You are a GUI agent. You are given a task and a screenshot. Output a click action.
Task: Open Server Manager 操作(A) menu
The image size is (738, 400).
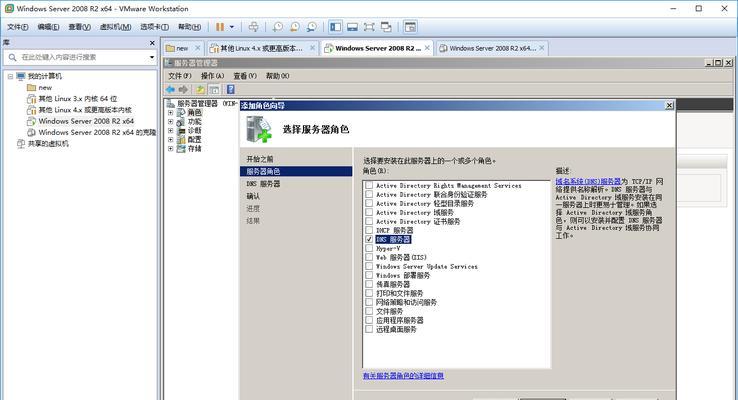click(x=212, y=76)
